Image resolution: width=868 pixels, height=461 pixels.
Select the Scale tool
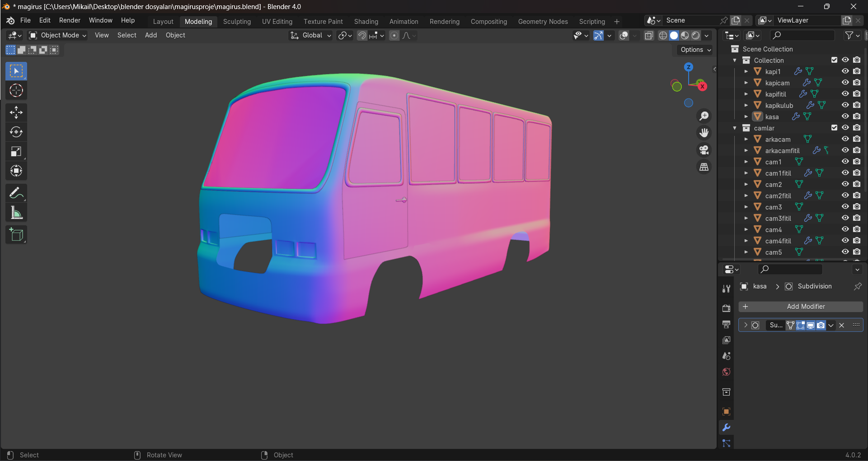pyautogui.click(x=16, y=151)
